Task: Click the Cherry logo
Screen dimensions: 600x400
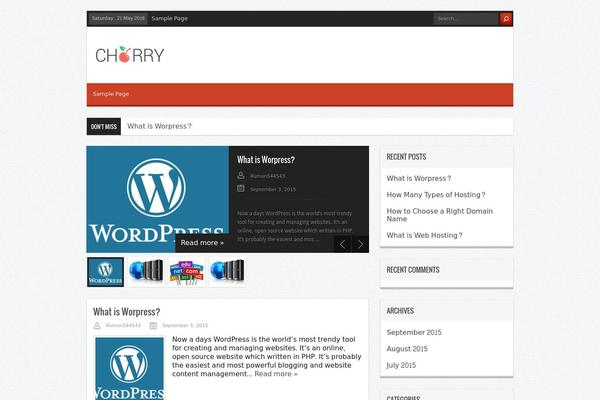Action: tap(130, 55)
